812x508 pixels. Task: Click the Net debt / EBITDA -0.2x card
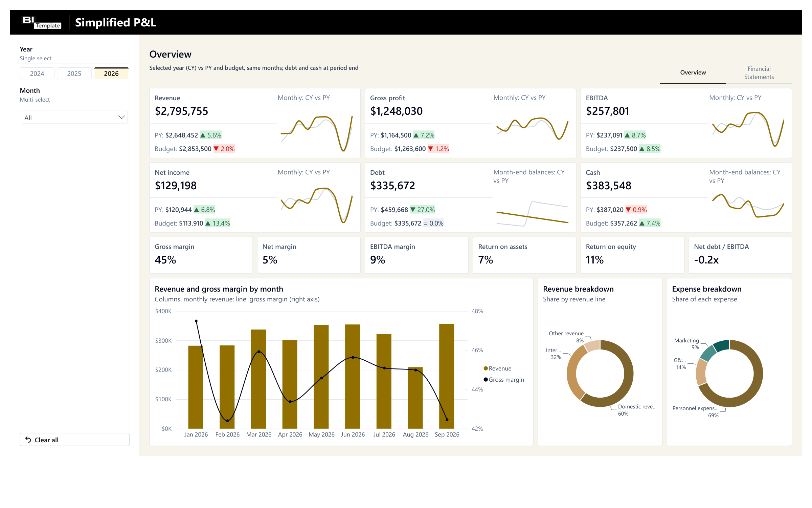click(x=740, y=255)
